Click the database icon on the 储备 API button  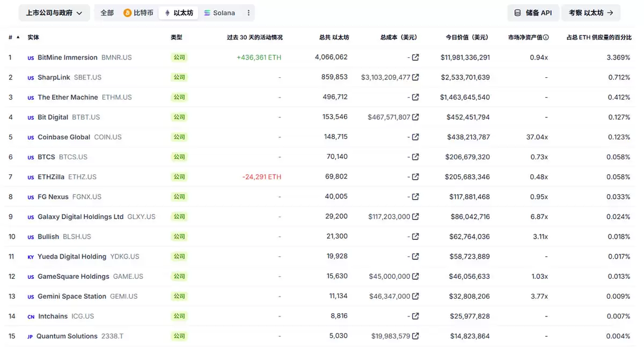pyautogui.click(x=516, y=13)
